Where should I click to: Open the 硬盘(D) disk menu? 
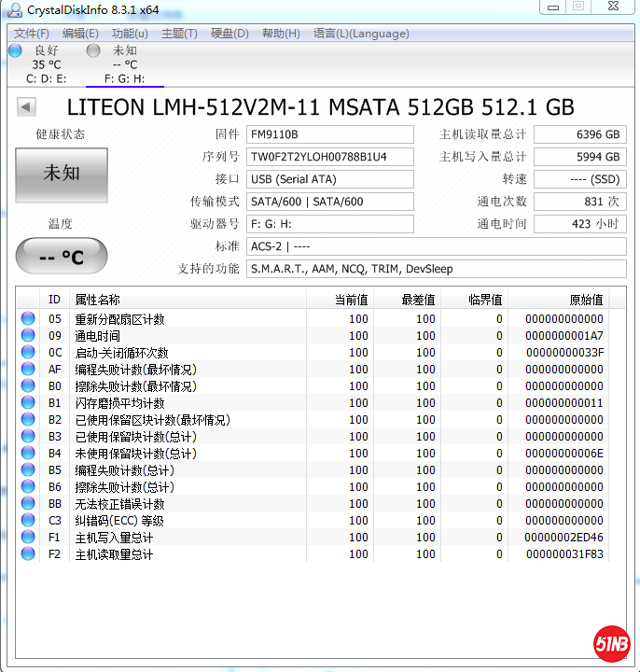(x=230, y=34)
